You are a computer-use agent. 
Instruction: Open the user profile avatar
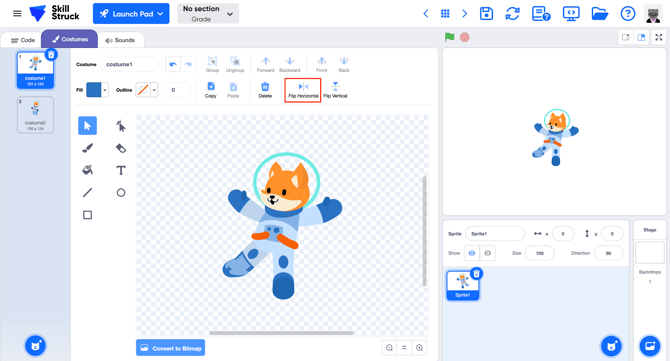pos(653,14)
